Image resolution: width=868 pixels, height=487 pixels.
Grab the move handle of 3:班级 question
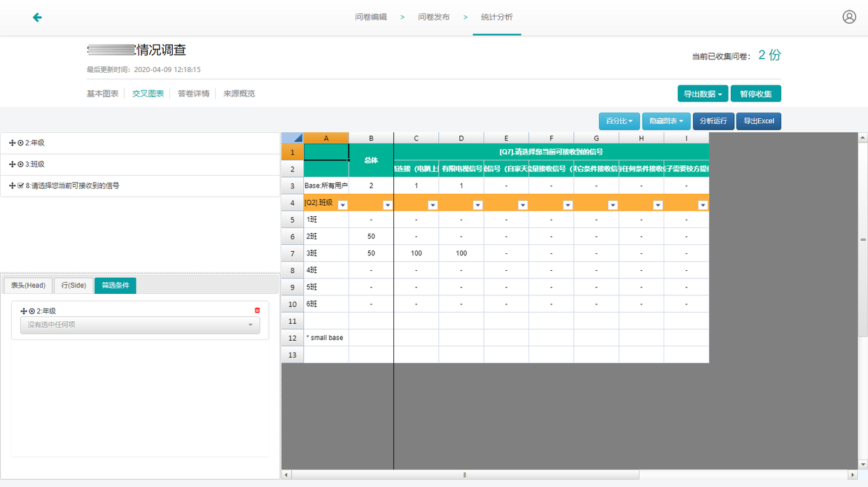[12, 164]
